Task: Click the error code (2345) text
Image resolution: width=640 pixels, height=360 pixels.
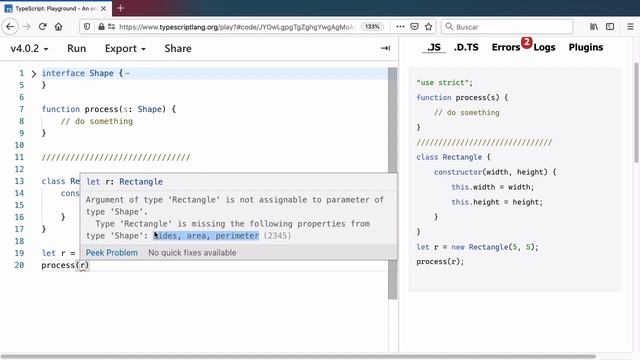Action: click(x=277, y=236)
